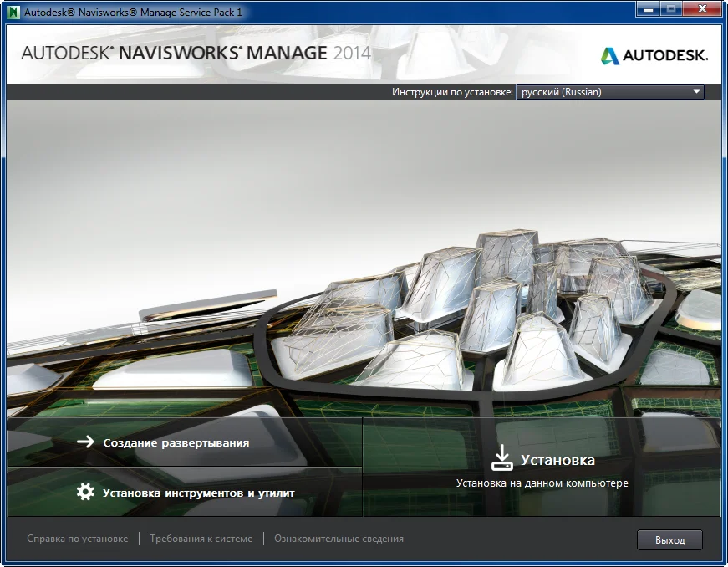This screenshot has height=567, width=728.
Task: Open the Справка по установке link
Action: point(77,539)
